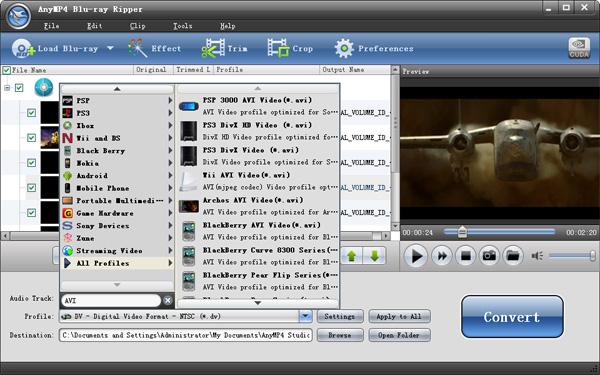Click the AVI profile search field
The image size is (600, 375).
[x=111, y=300]
